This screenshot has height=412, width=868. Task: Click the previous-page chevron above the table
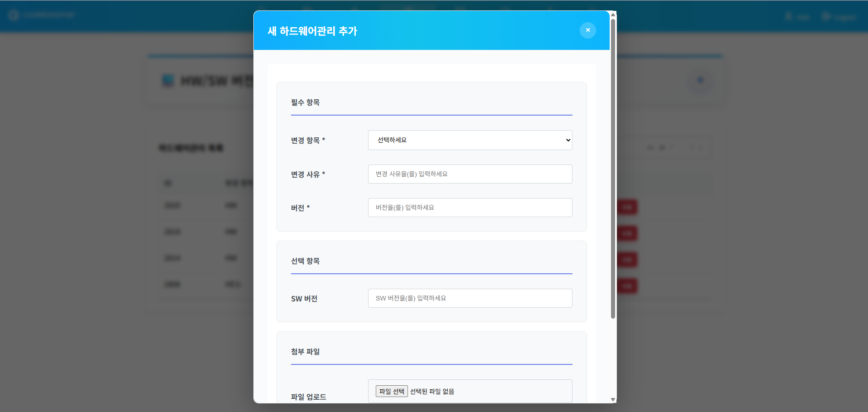[691, 147]
